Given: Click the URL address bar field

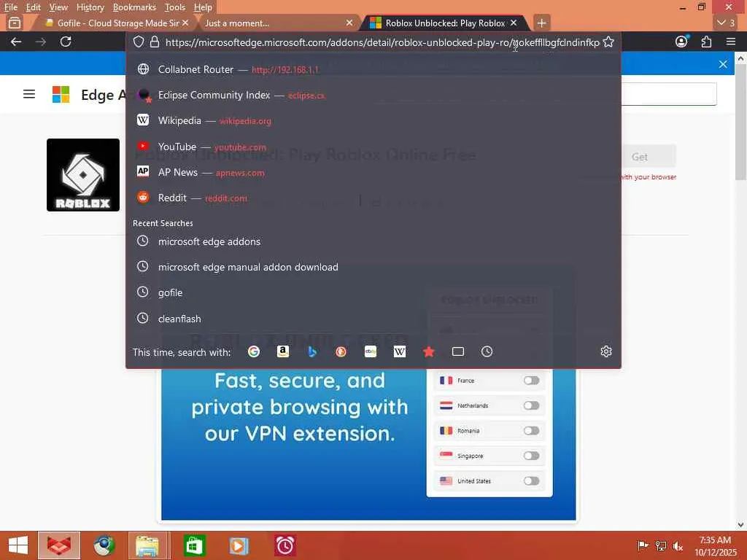Looking at the screenshot, I should [x=382, y=42].
